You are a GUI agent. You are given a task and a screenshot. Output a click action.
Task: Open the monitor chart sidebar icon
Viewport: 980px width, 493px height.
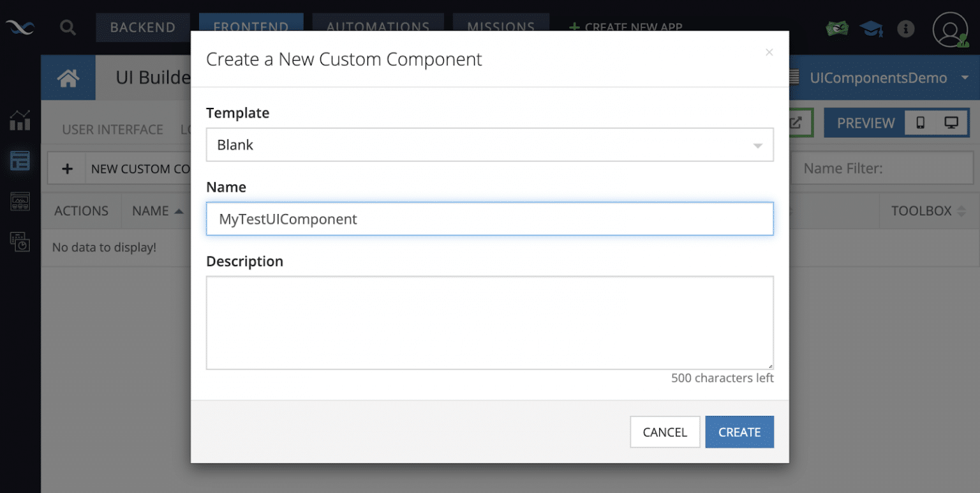point(20,202)
